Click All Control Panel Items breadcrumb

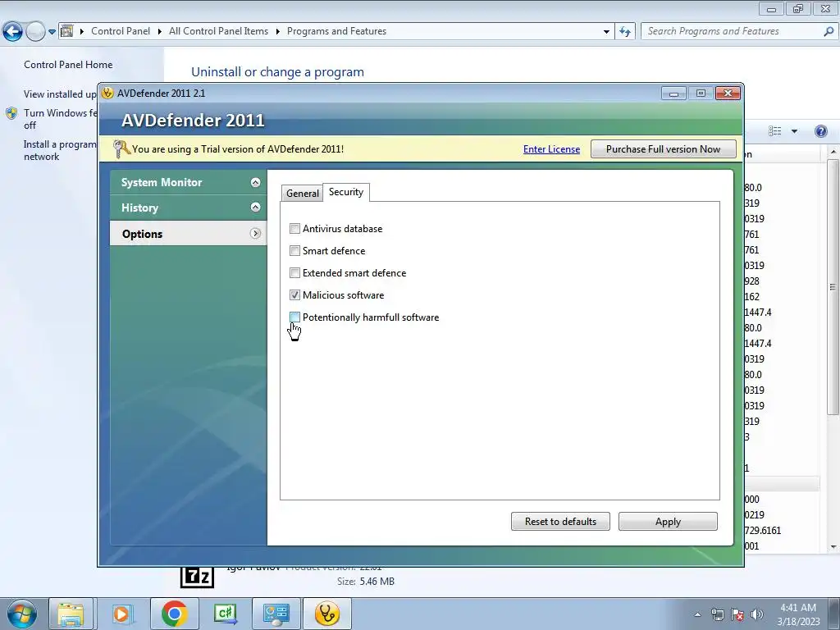pos(218,31)
